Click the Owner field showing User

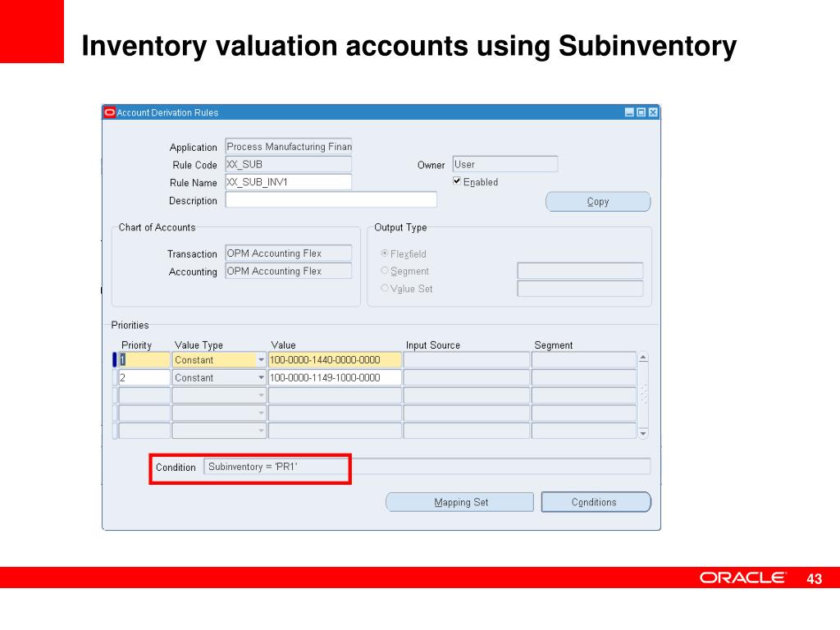(505, 164)
